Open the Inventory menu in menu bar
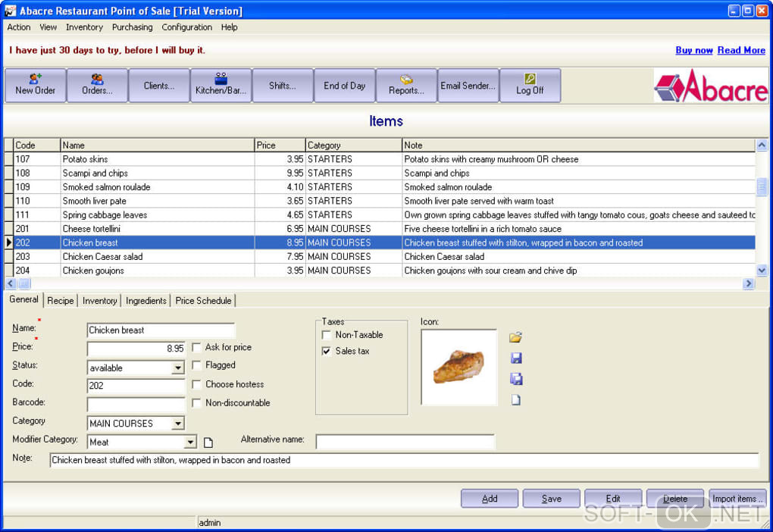Screen dimensions: 773x532 point(84,27)
